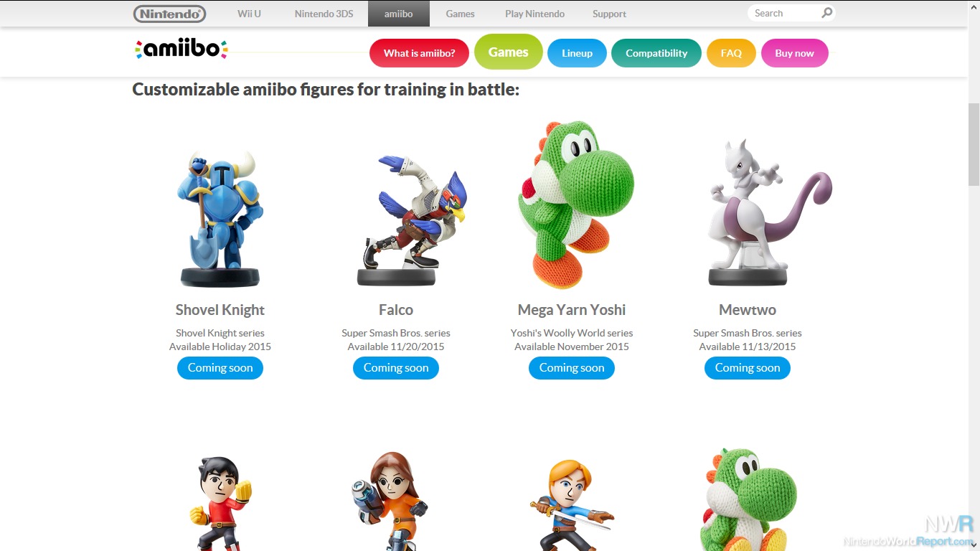This screenshot has width=980, height=551.
Task: Select the Mega Yarn Yoshi figure image
Action: coord(575,205)
